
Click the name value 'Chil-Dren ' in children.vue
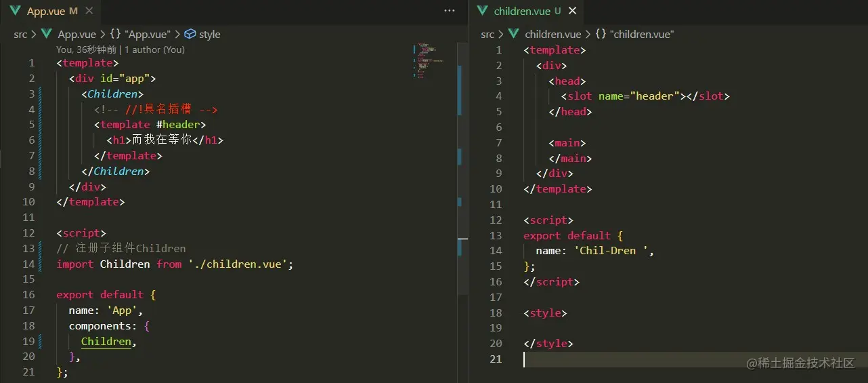tap(611, 251)
